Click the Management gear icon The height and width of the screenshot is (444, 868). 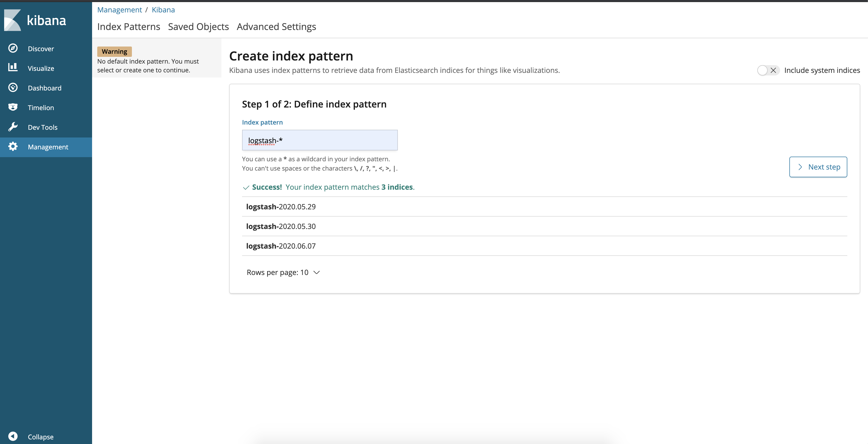pos(13,147)
